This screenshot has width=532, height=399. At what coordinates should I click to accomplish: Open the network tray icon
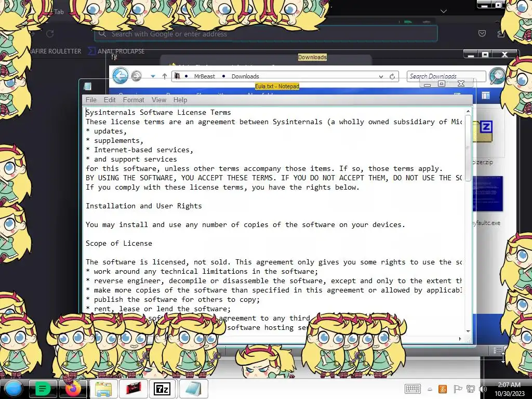coord(471,389)
